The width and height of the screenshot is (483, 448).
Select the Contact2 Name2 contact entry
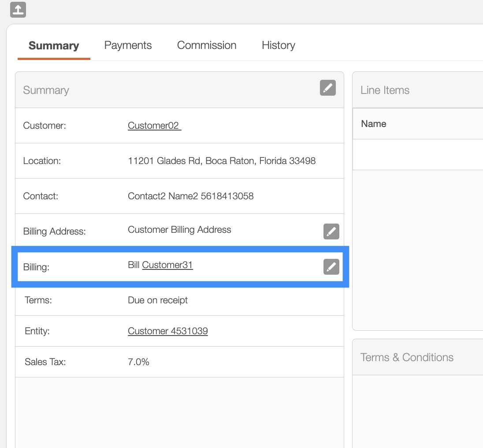[190, 196]
